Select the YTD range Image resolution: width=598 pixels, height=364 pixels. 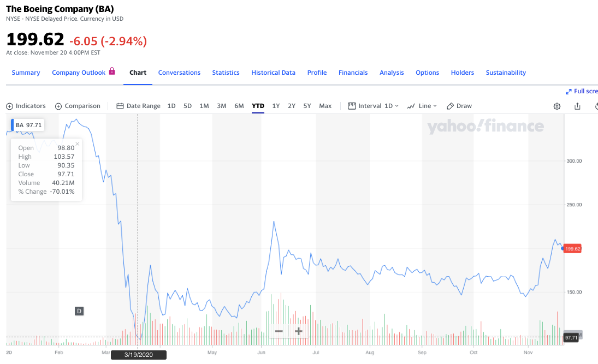click(x=258, y=106)
